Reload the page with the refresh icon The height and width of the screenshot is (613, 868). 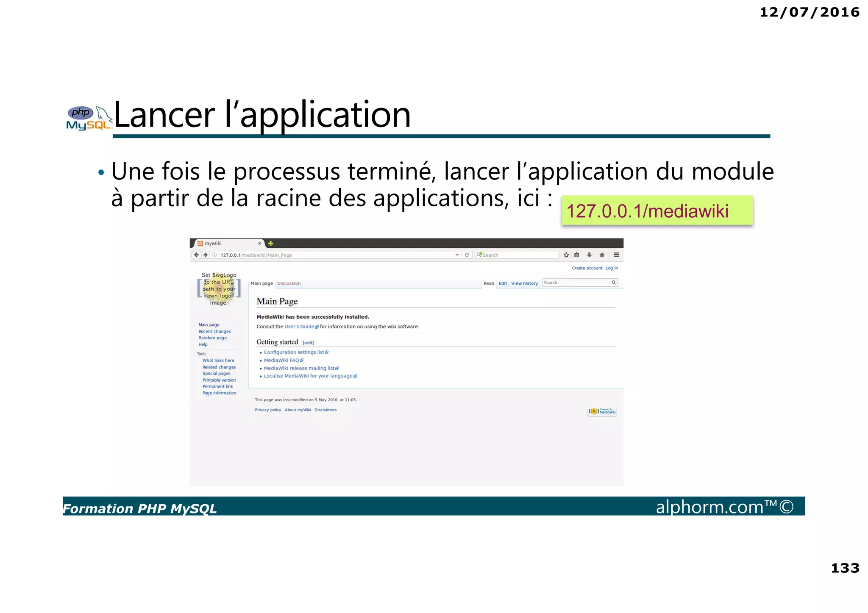click(467, 255)
